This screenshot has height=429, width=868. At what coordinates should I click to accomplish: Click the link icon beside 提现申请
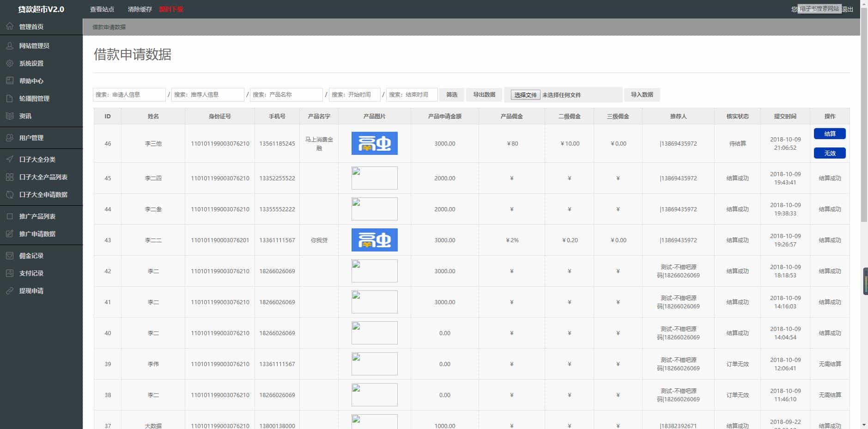10,291
